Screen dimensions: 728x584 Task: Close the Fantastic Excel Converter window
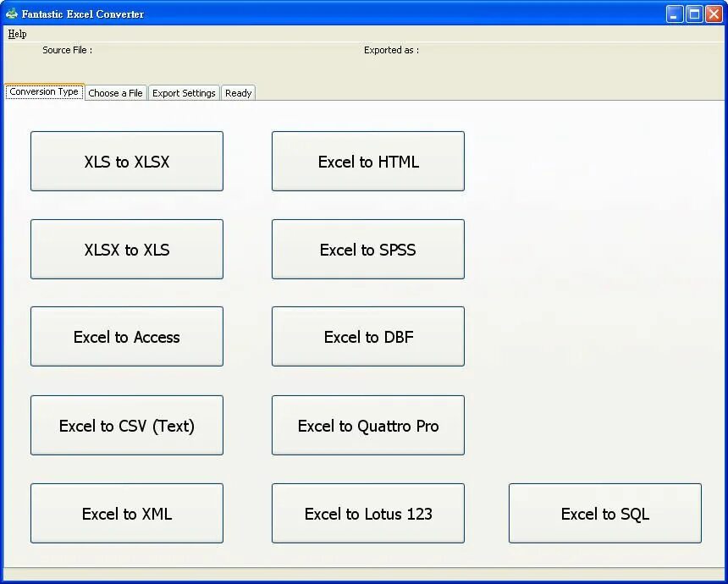click(x=714, y=14)
